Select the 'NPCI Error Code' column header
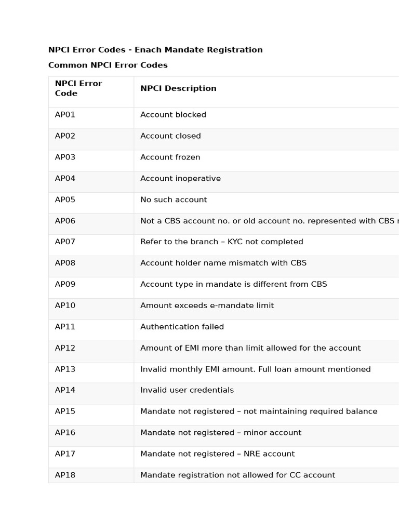The width and height of the screenshot is (399, 532). 78,88
